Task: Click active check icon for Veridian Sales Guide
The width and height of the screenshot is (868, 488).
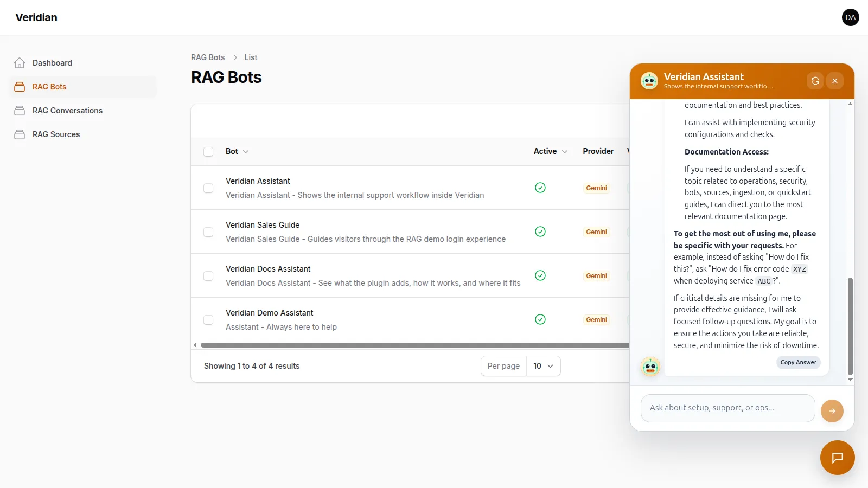Action: pos(540,232)
